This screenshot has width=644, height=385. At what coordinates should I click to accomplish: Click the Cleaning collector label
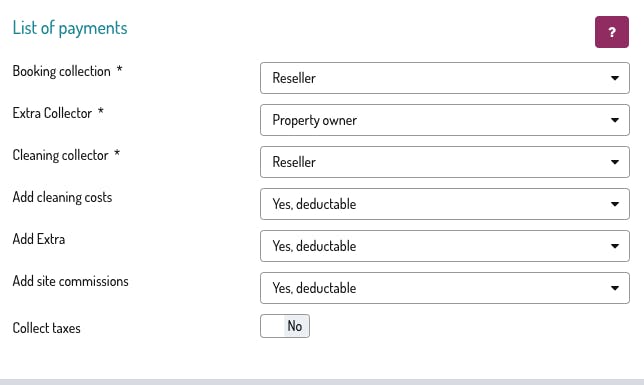60,155
